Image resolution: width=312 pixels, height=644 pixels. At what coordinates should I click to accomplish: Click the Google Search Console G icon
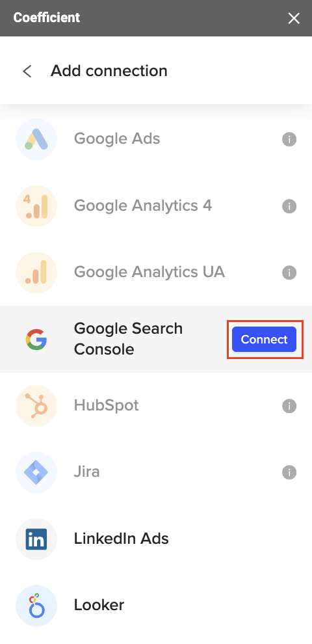pos(36,340)
